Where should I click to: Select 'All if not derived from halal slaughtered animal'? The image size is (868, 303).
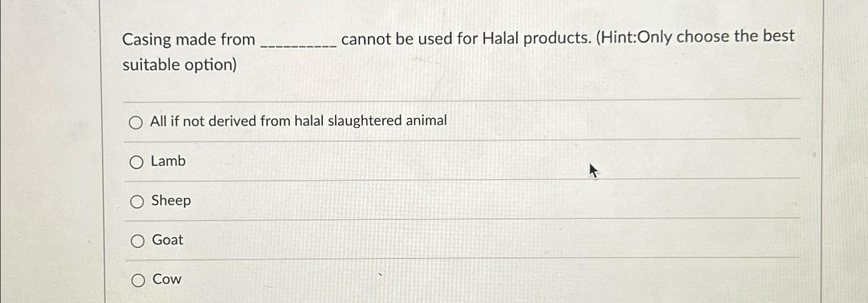click(135, 122)
